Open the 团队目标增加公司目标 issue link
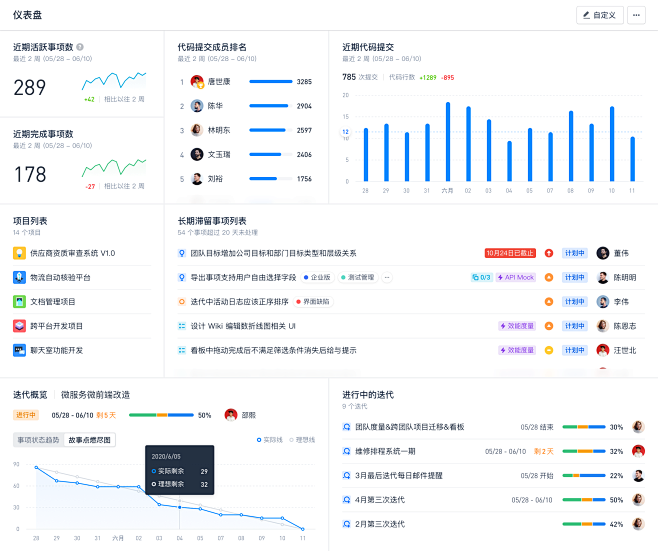 click(273, 253)
